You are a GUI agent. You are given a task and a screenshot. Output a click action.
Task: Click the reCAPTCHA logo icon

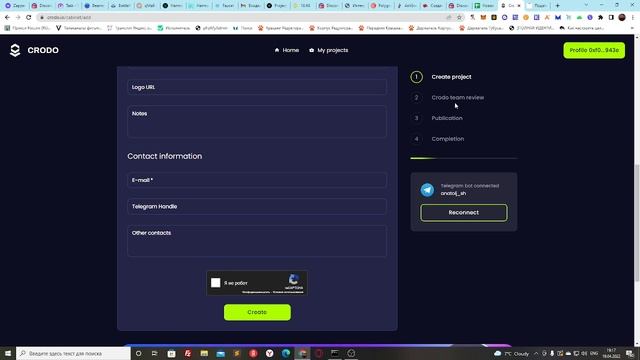click(x=293, y=280)
